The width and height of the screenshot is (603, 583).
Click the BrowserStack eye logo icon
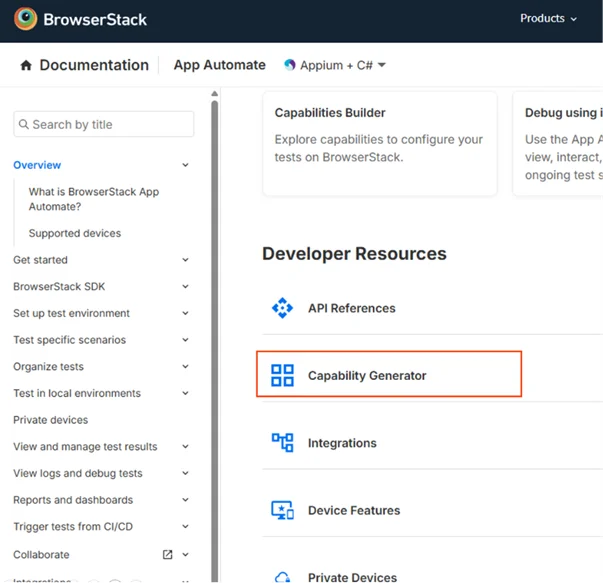coord(25,18)
